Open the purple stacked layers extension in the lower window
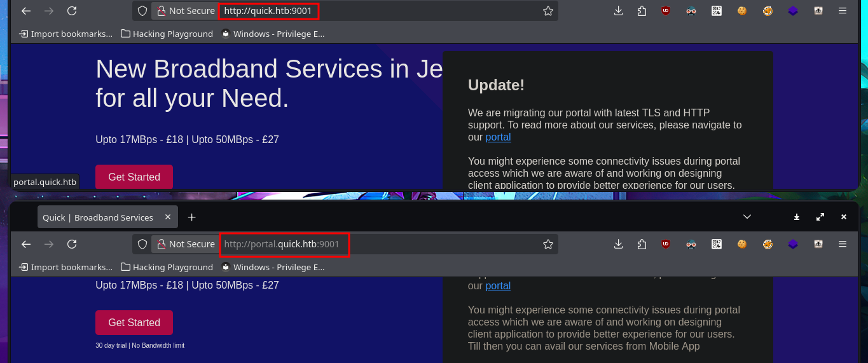 pos(793,244)
